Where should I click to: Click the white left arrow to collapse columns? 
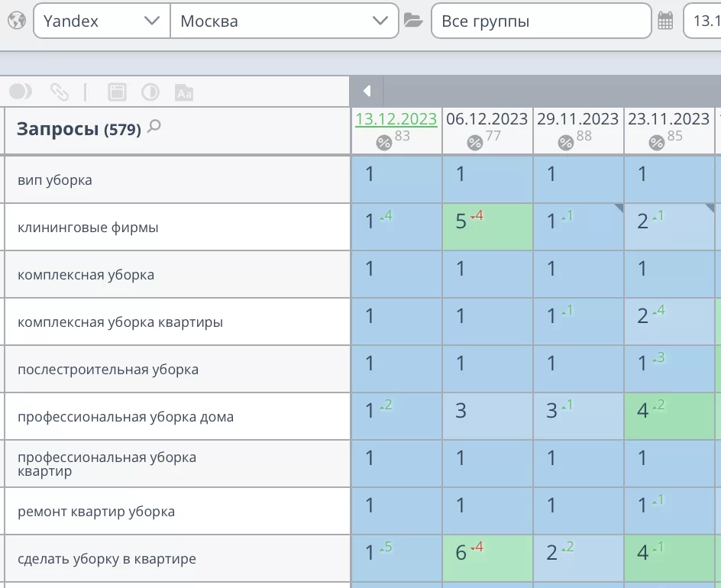click(367, 92)
